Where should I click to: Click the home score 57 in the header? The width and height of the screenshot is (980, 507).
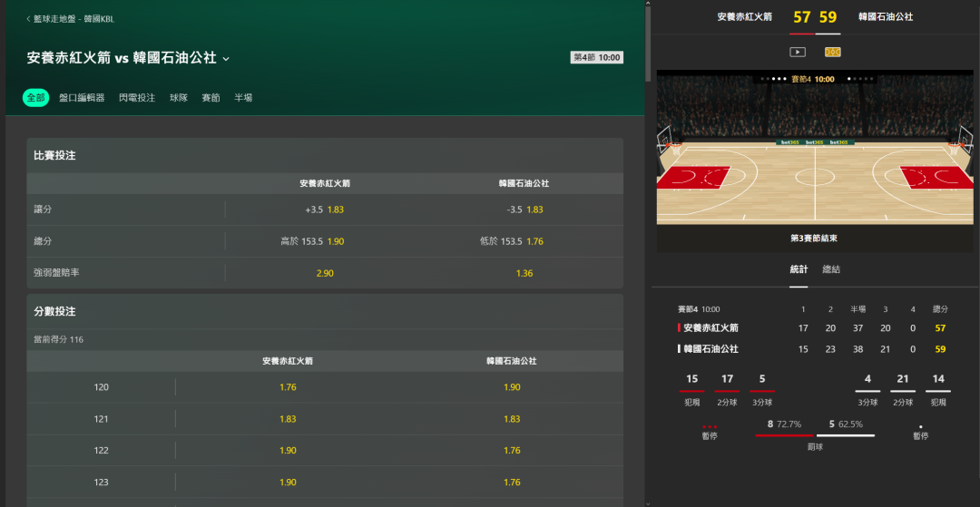click(802, 17)
